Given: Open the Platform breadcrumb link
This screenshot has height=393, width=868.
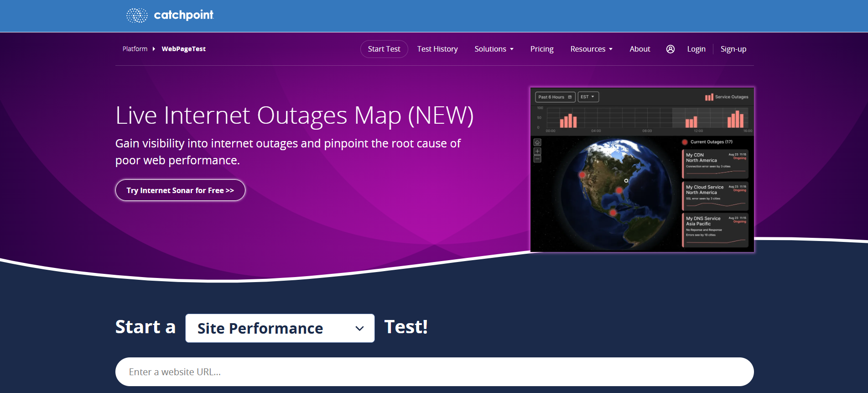Looking at the screenshot, I should pyautogui.click(x=135, y=49).
